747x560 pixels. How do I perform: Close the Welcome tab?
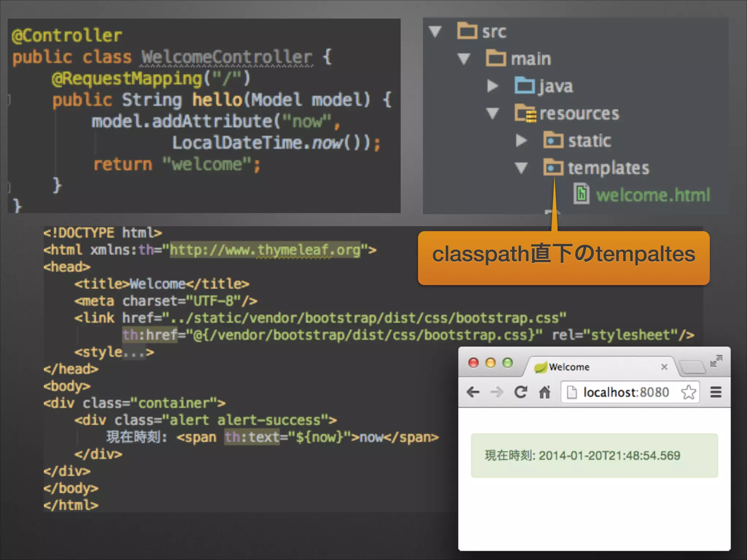(x=664, y=367)
